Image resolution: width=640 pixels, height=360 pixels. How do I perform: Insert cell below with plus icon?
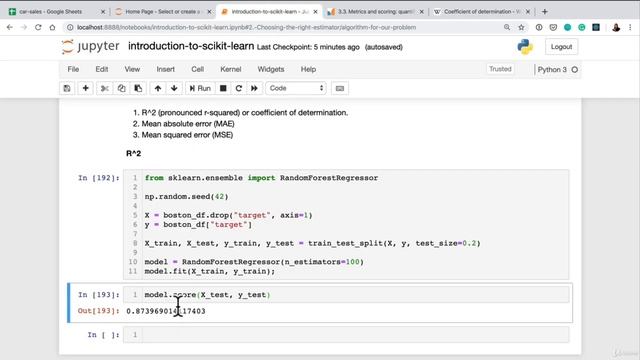pos(85,88)
